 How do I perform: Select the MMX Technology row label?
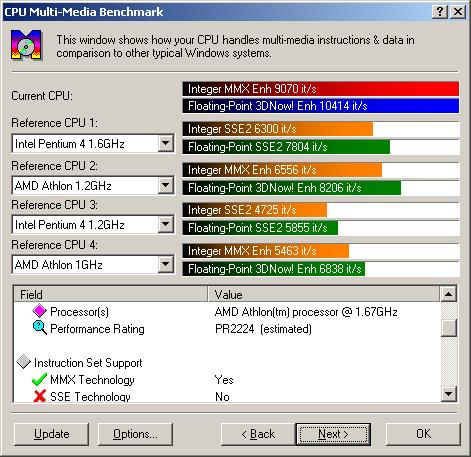tap(92, 380)
